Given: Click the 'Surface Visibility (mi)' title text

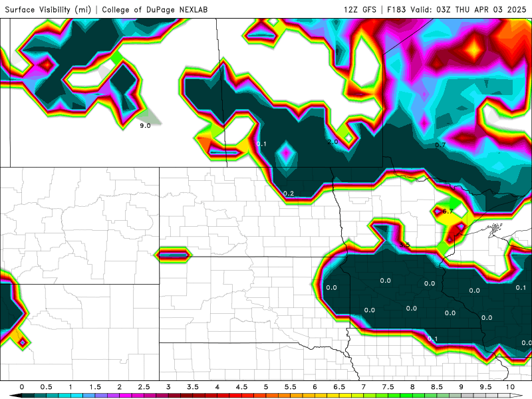Looking at the screenshot, I should (48, 9).
